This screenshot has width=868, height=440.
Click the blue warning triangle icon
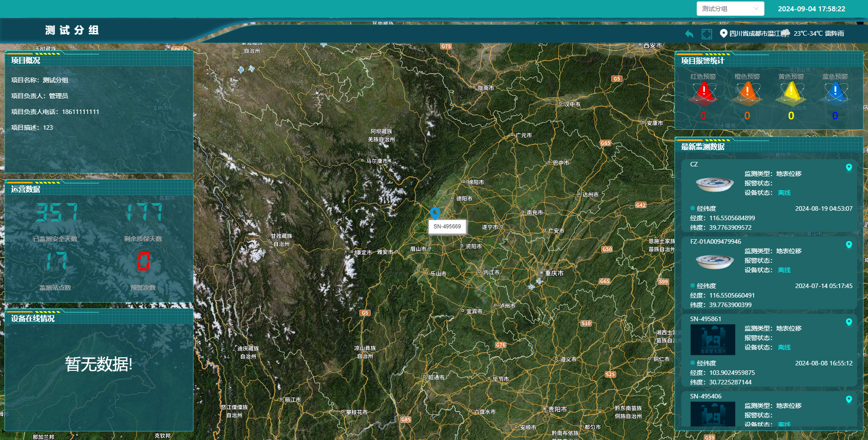pos(835,92)
